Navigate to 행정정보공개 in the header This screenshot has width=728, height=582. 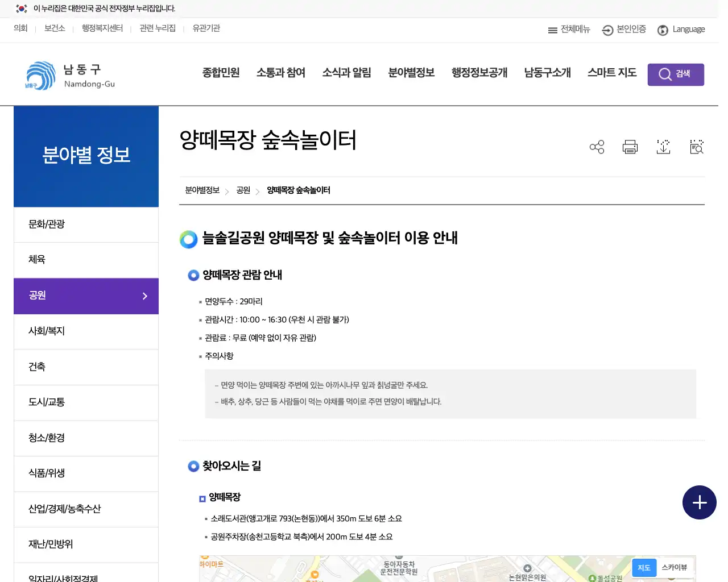(479, 73)
